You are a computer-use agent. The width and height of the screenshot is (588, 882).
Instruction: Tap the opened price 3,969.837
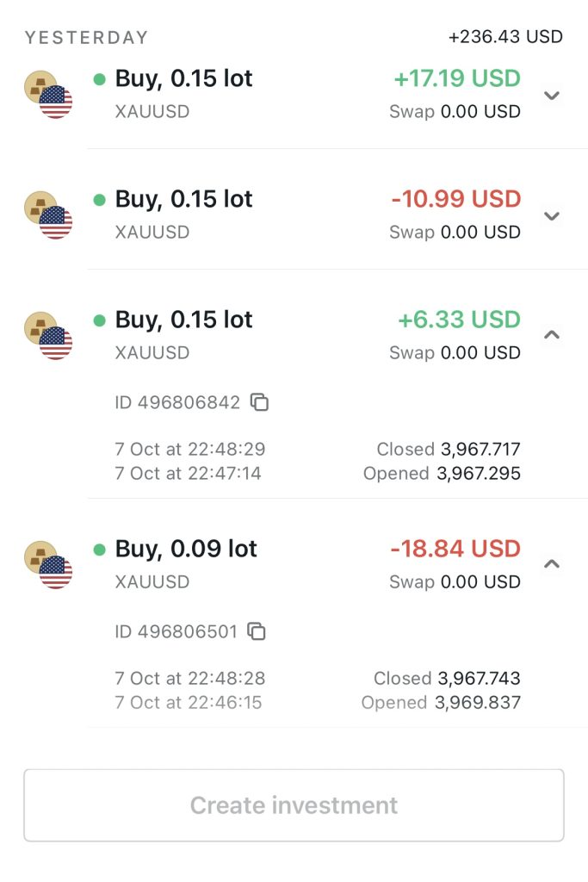click(478, 702)
